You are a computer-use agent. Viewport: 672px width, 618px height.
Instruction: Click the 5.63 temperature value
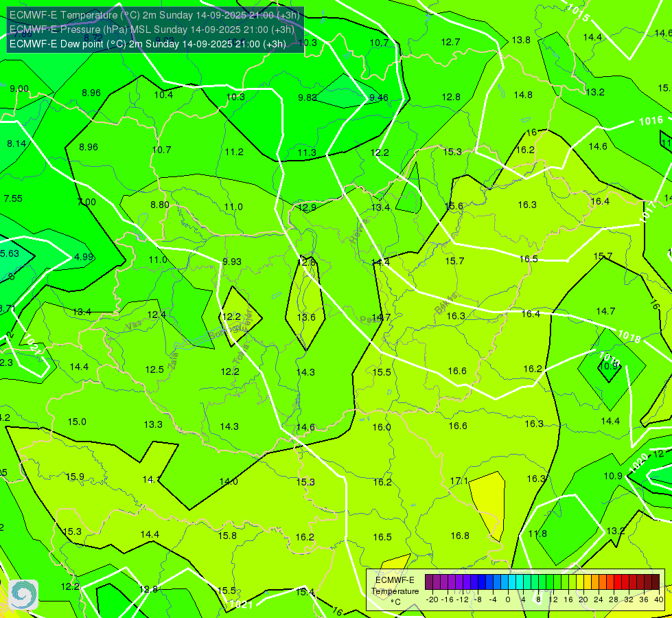(x=10, y=253)
